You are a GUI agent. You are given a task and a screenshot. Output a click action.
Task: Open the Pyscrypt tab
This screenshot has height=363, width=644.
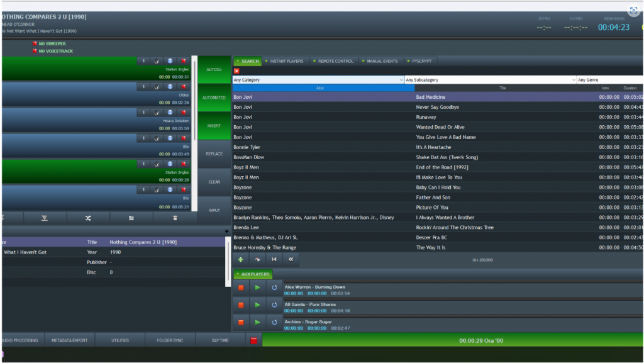pos(419,61)
